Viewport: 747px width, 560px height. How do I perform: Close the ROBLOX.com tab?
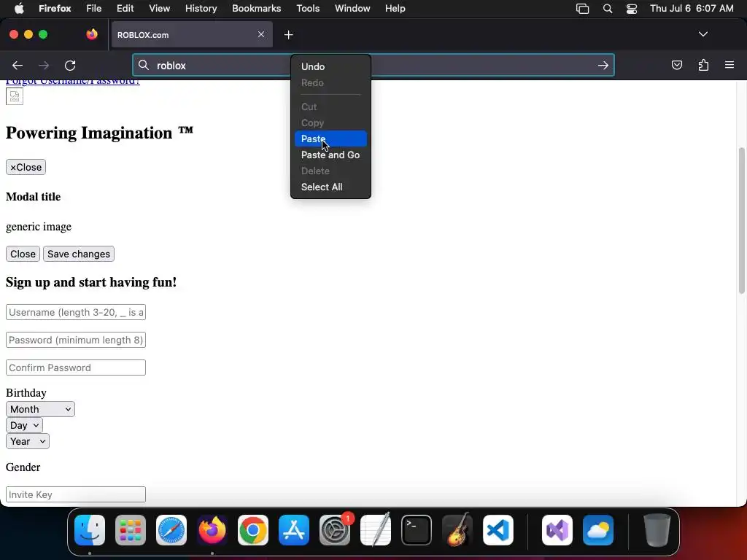(x=261, y=34)
